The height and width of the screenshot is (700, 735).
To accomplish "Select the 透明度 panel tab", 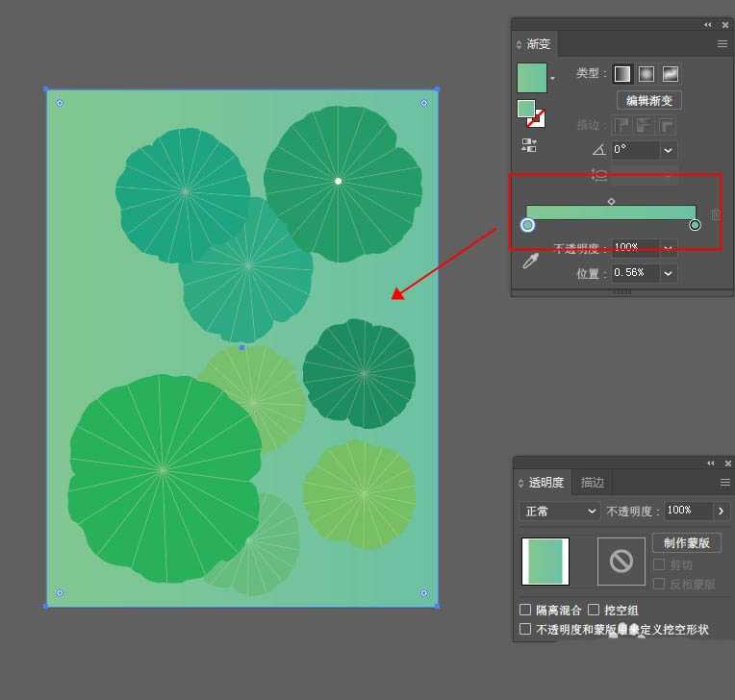I will [x=545, y=483].
